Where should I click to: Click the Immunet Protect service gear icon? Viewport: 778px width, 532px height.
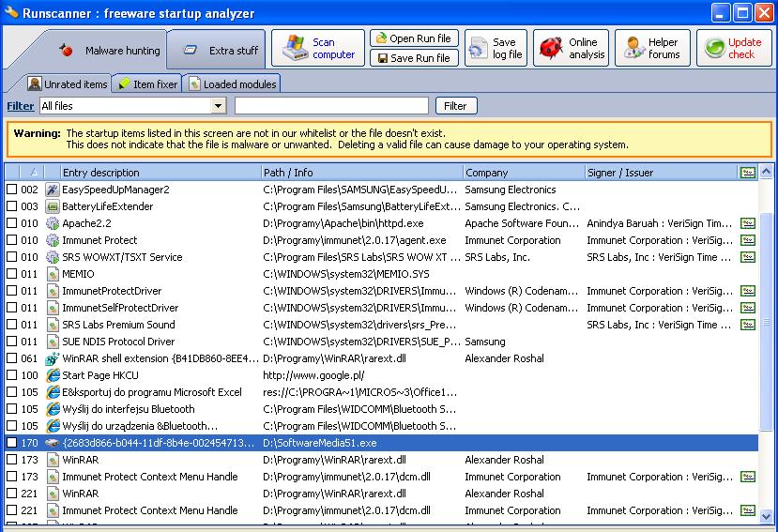(x=53, y=240)
